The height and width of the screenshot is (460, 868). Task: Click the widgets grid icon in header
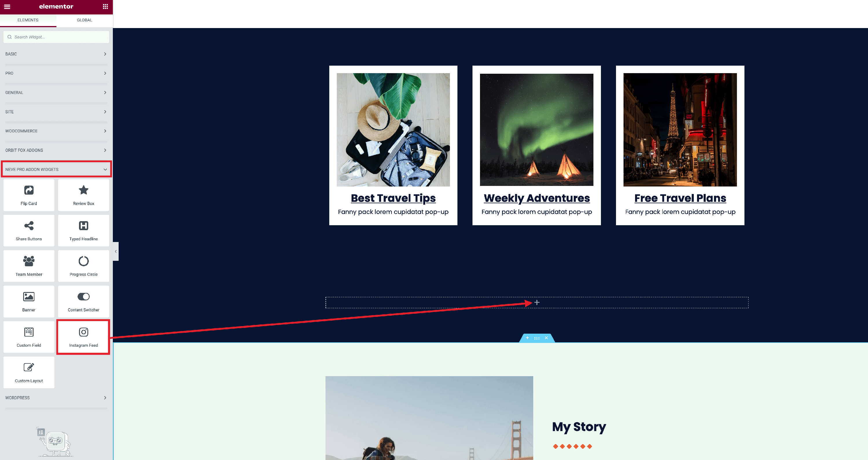pyautogui.click(x=105, y=7)
